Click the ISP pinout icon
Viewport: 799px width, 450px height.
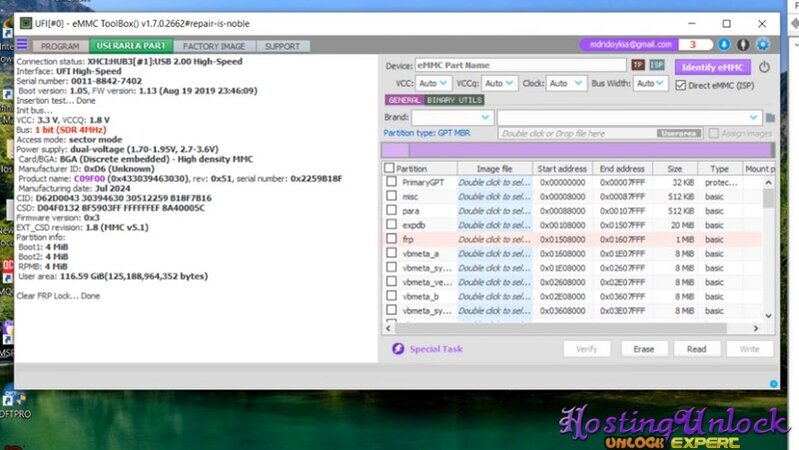[x=656, y=66]
